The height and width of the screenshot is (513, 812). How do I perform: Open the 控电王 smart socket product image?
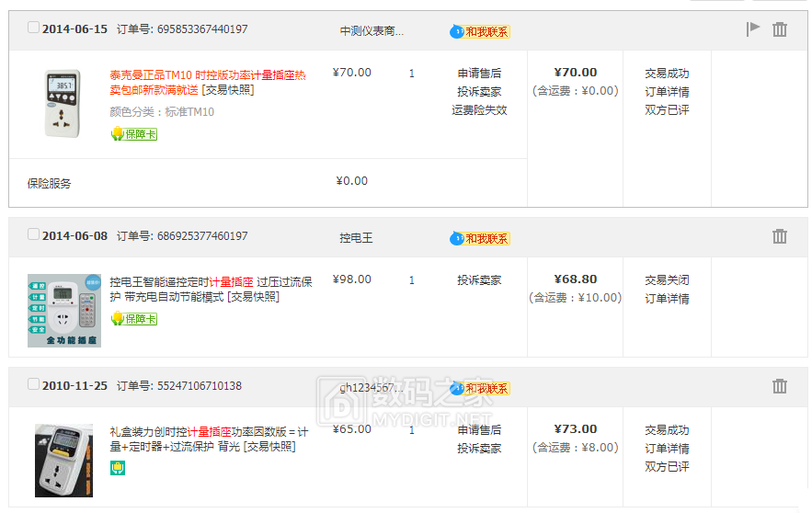coord(63,310)
